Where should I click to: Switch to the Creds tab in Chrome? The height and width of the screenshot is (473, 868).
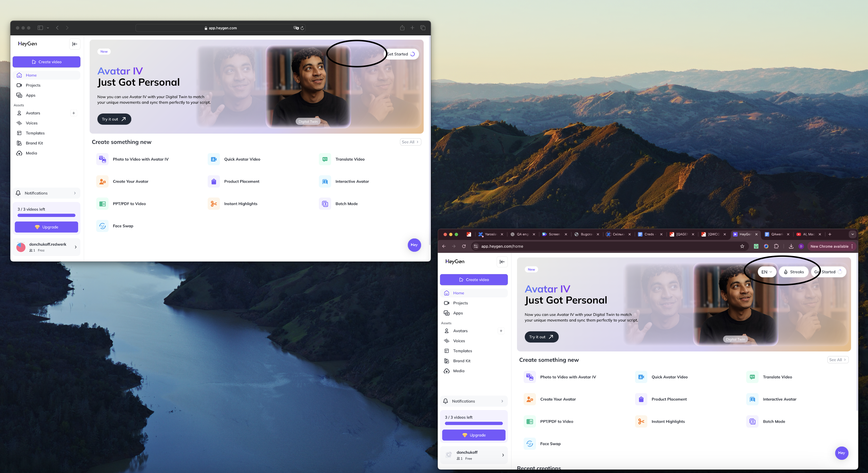click(x=650, y=234)
